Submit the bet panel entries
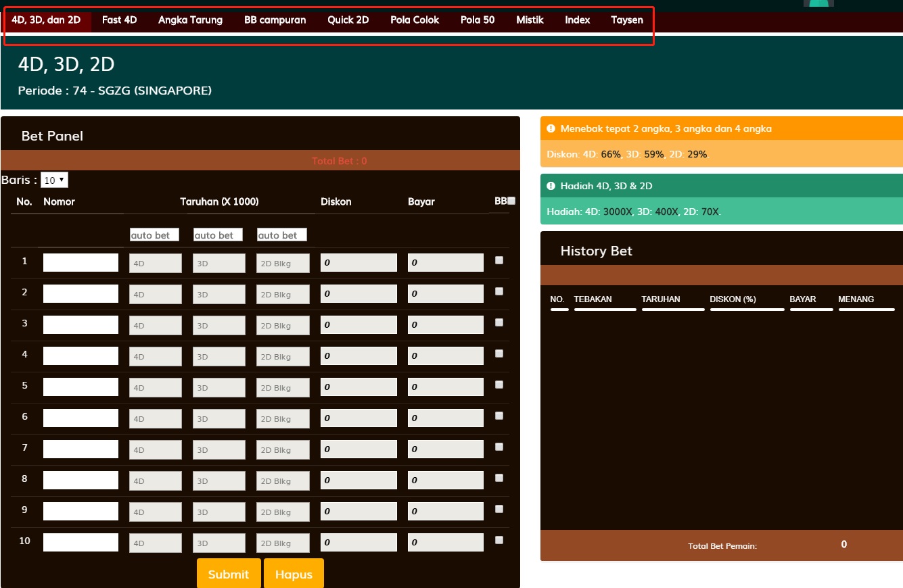Image resolution: width=903 pixels, height=588 pixels. tap(229, 574)
